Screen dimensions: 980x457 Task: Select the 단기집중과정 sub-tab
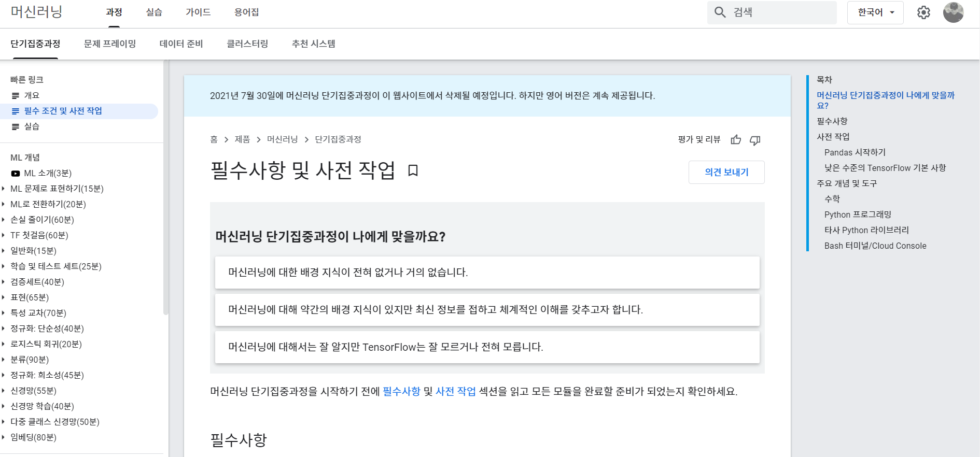[35, 44]
